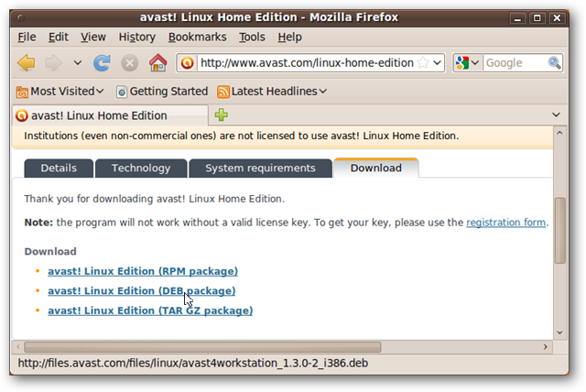Open the search engine selector dropdown

tap(467, 63)
